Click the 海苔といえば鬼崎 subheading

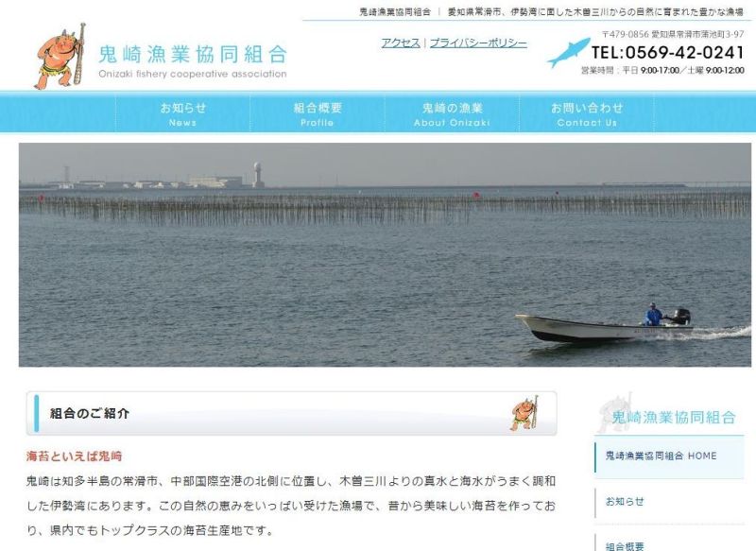click(x=75, y=456)
